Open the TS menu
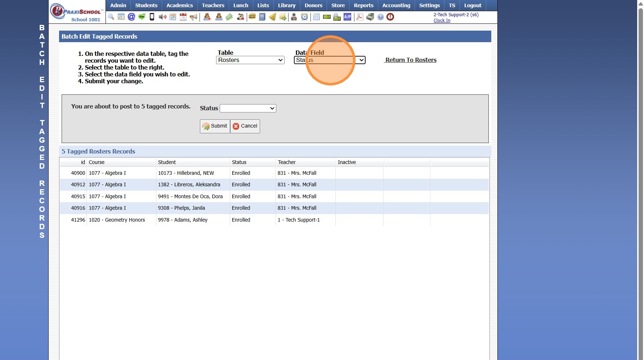The width and height of the screenshot is (644, 360). point(452,5)
